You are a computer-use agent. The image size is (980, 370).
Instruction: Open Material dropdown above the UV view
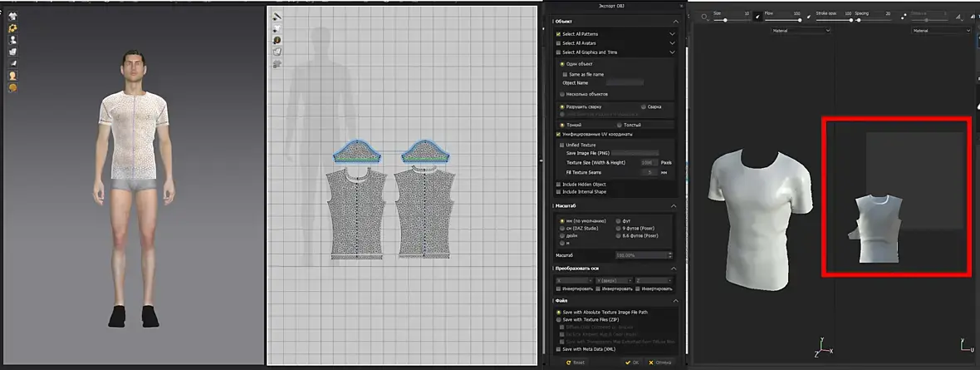pos(941,30)
